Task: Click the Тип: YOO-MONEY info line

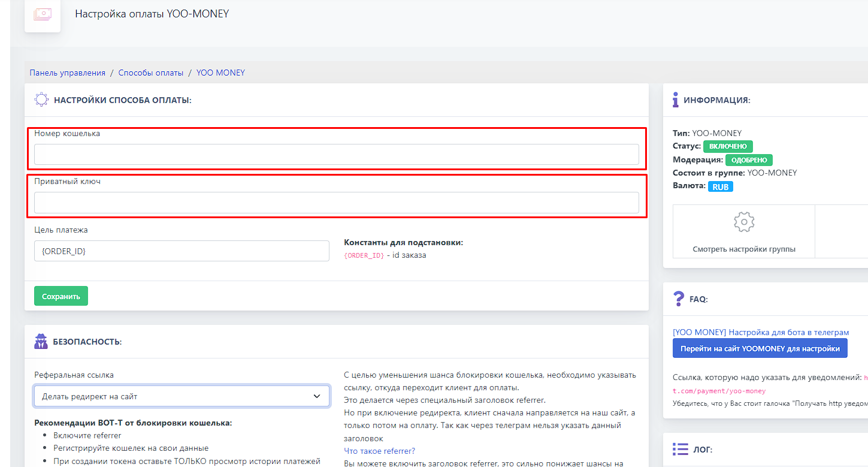Action: coord(707,133)
